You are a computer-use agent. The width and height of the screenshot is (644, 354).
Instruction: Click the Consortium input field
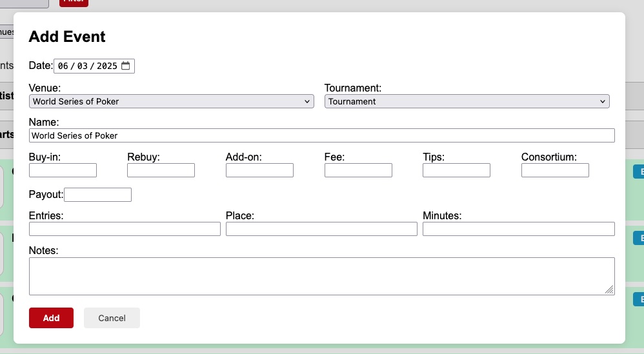tap(555, 170)
